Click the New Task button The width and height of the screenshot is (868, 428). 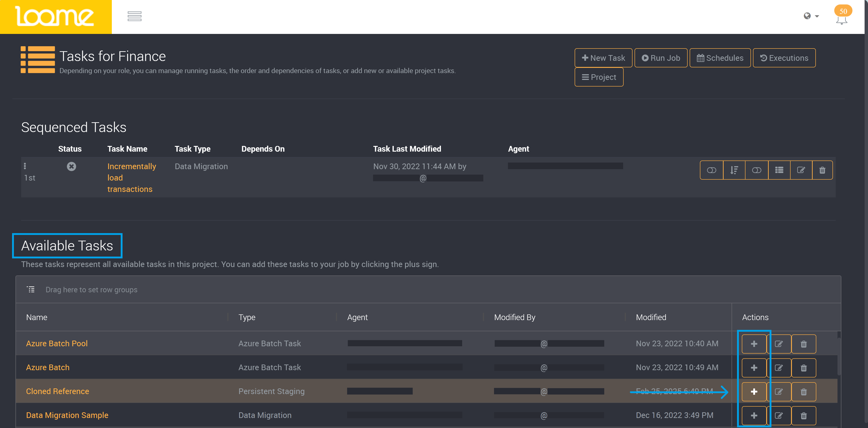(x=603, y=58)
